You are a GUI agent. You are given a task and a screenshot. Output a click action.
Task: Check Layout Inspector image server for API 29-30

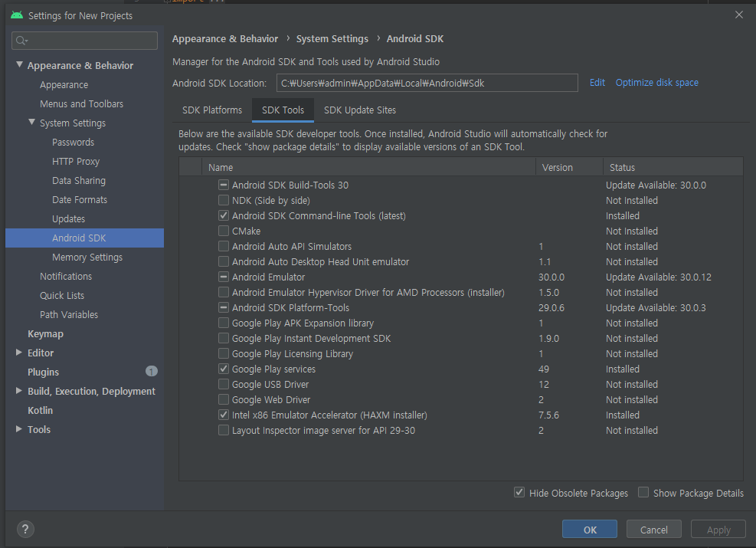pos(223,430)
